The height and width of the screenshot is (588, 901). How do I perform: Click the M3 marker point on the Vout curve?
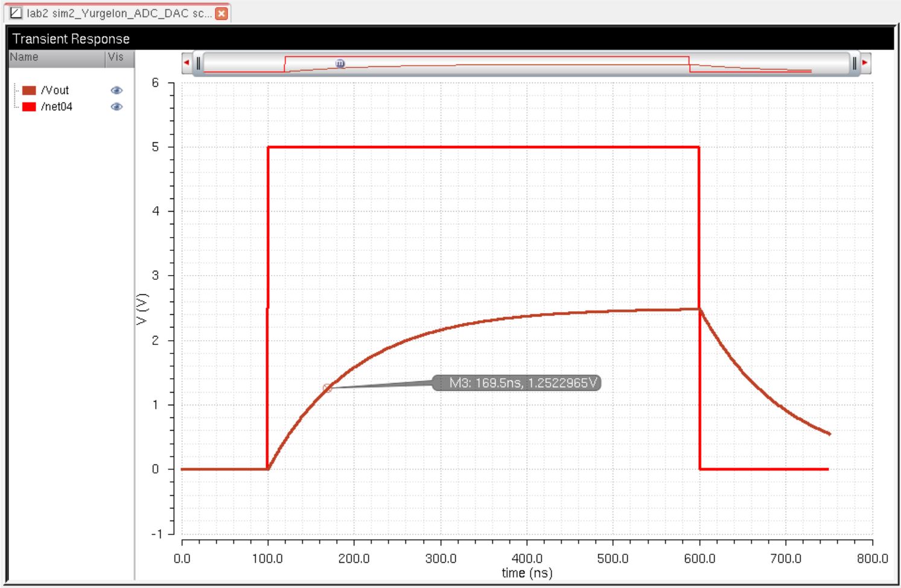327,388
